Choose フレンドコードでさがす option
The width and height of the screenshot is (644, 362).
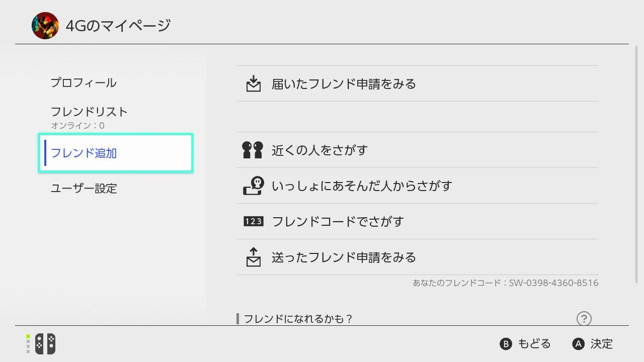point(338,221)
